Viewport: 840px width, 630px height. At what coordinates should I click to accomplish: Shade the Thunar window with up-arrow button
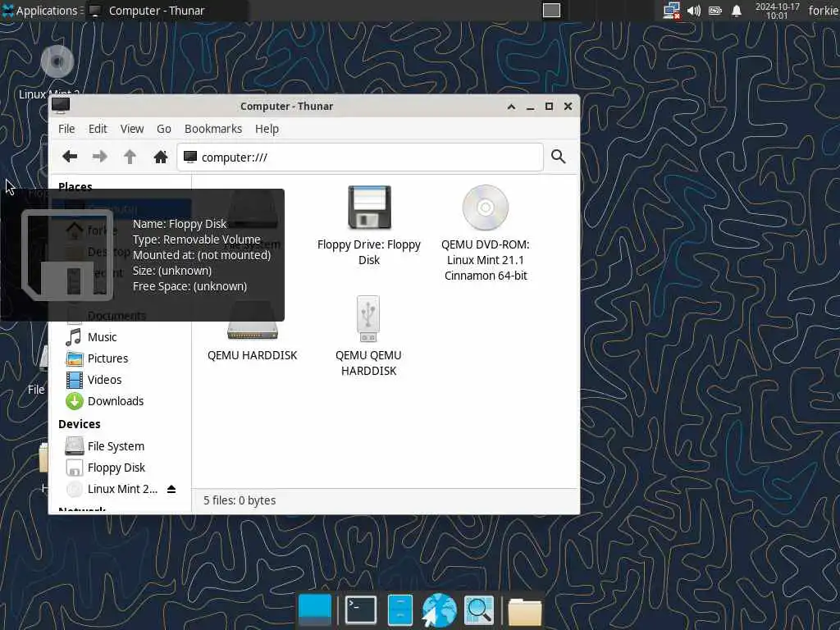(x=511, y=107)
